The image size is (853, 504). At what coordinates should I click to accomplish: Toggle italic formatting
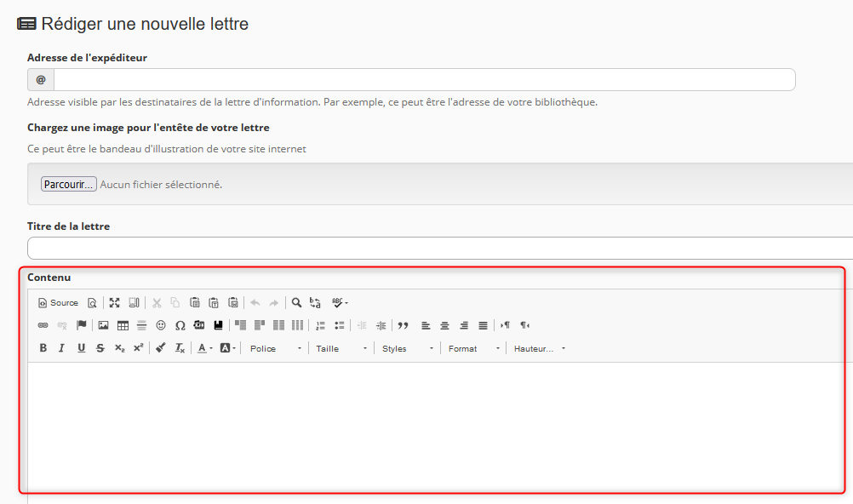pyautogui.click(x=61, y=348)
